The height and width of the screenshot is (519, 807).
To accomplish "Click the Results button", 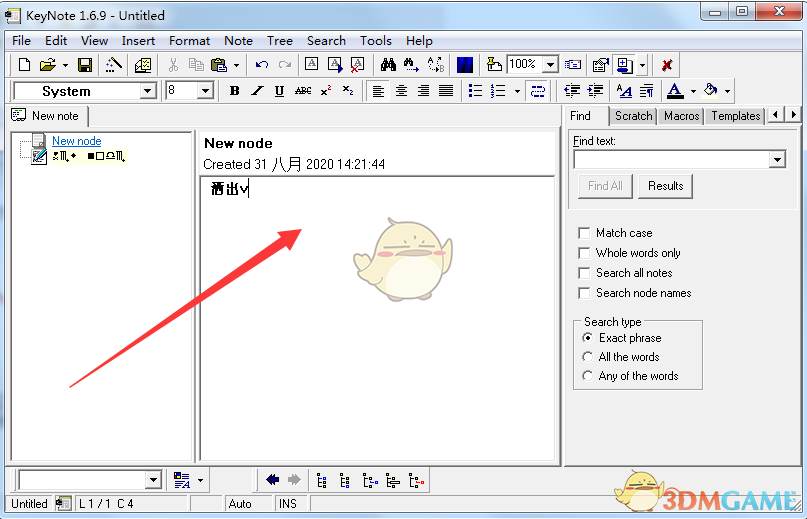I will click(x=665, y=186).
